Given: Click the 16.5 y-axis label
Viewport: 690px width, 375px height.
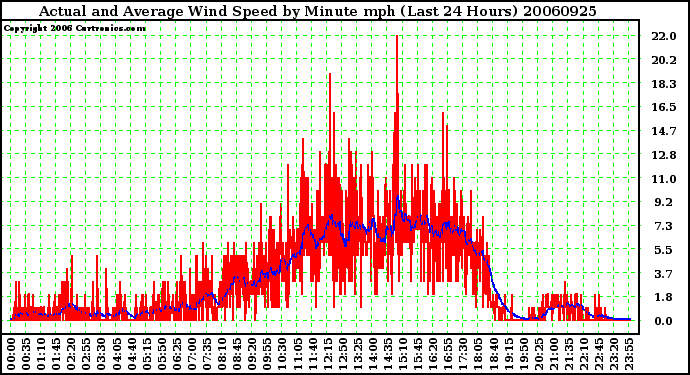Looking at the screenshot, I should tap(663, 107).
